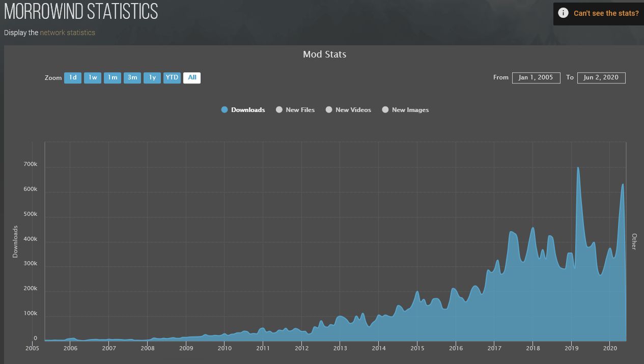Screen dimensions: 644x364
Task: Set chart zoom to 1y
Action: (152, 78)
